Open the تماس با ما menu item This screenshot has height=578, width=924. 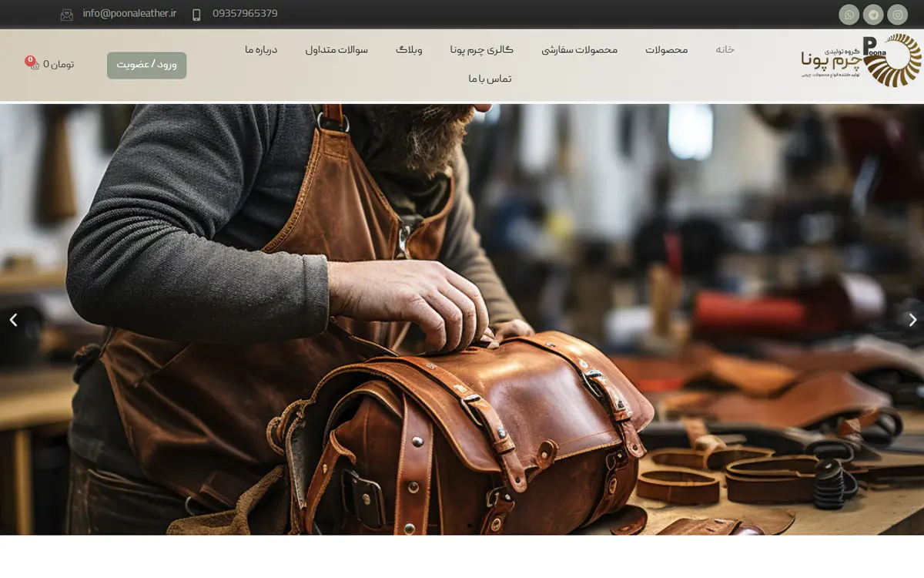pos(490,79)
